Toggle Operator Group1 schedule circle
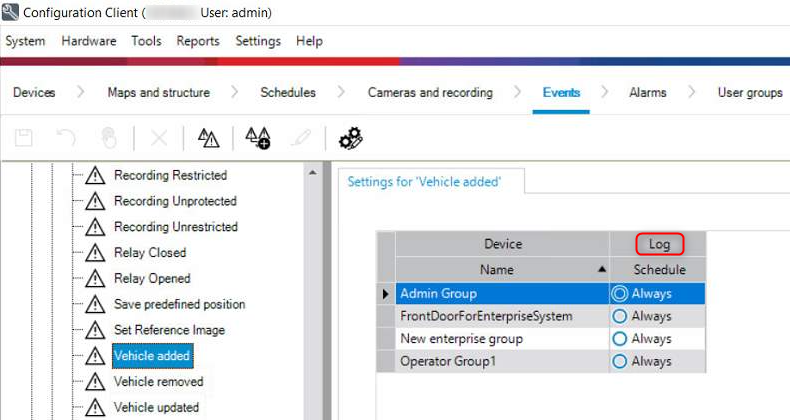 point(620,361)
